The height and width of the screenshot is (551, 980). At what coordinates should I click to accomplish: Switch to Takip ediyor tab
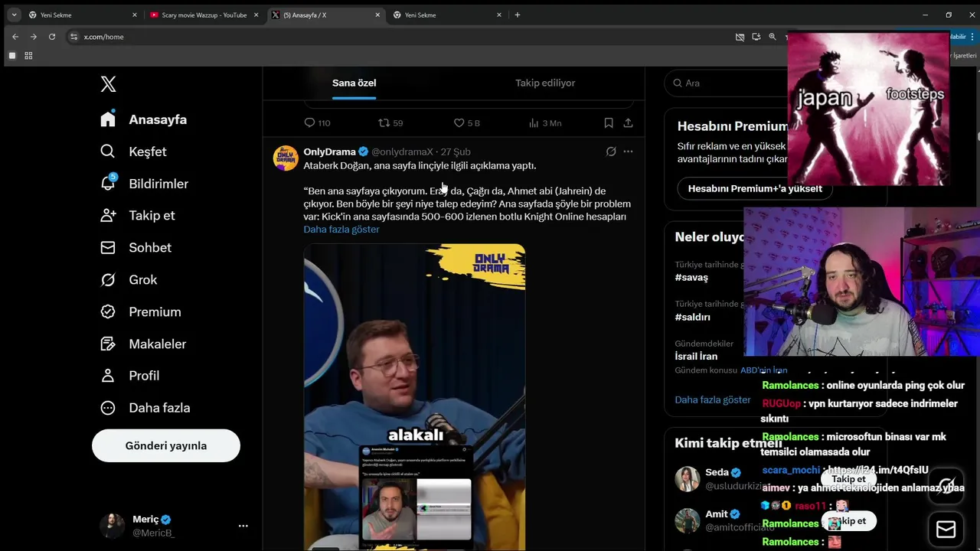coord(545,83)
